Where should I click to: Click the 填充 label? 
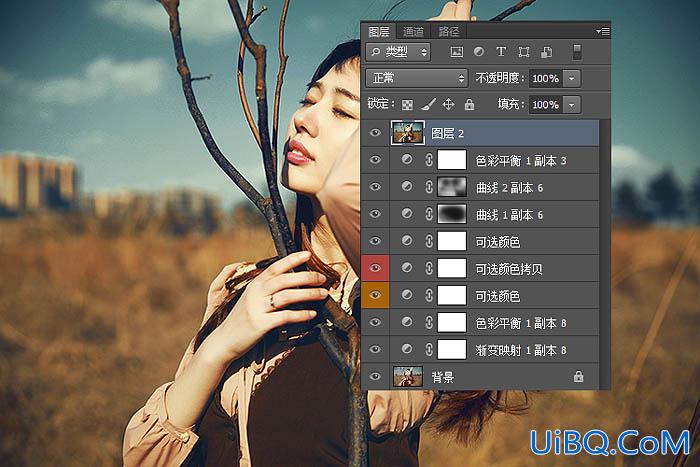511,104
